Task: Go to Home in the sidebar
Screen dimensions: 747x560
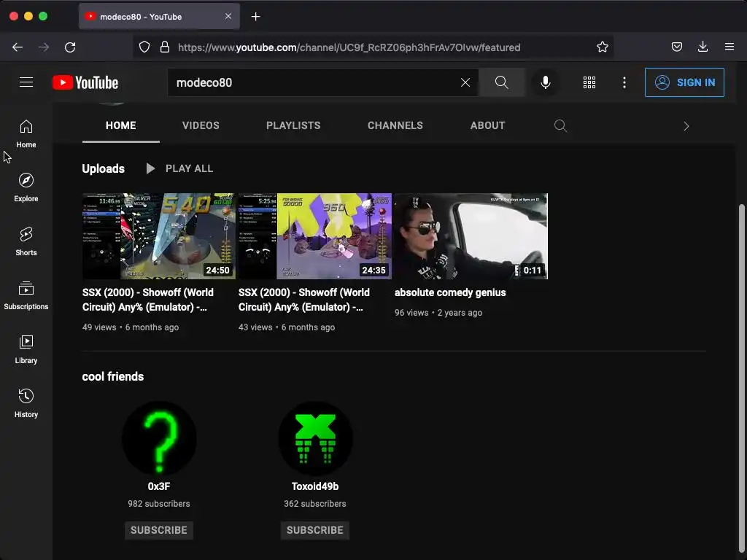Action: click(26, 134)
